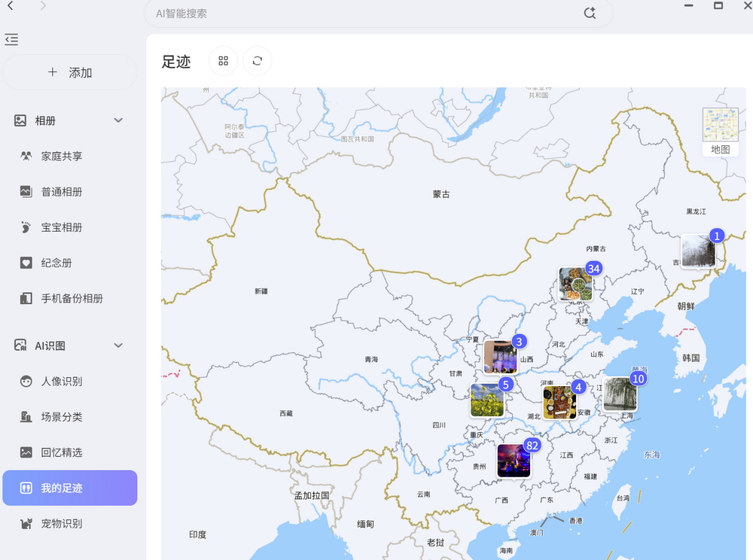
Task: Click the AI search icon
Action: pos(590,13)
